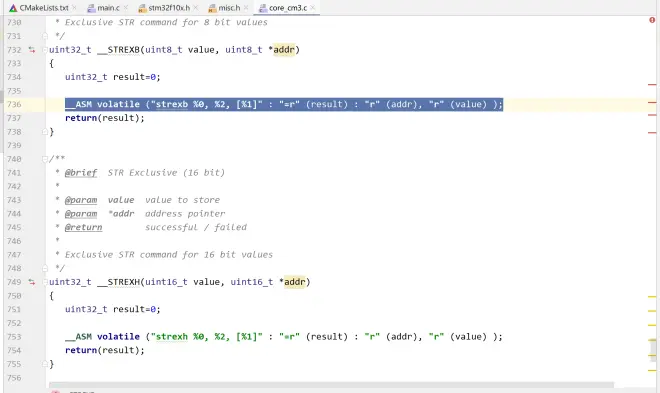
Task: Click the header/source gutter icon on line 749
Action: tap(32, 282)
